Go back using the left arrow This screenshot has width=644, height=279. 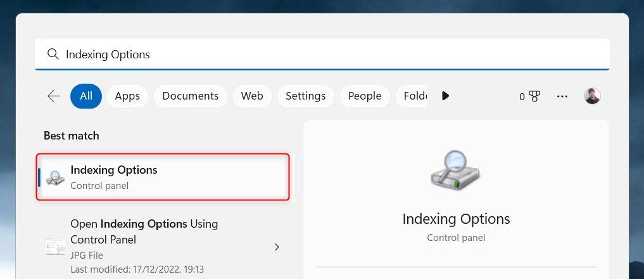click(x=54, y=96)
